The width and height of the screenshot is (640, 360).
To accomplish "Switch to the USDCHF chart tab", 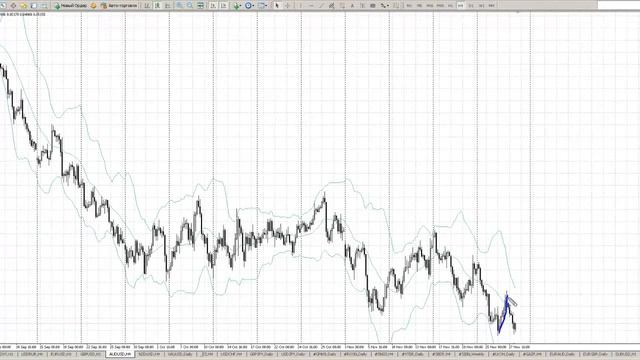I will click(231, 354).
